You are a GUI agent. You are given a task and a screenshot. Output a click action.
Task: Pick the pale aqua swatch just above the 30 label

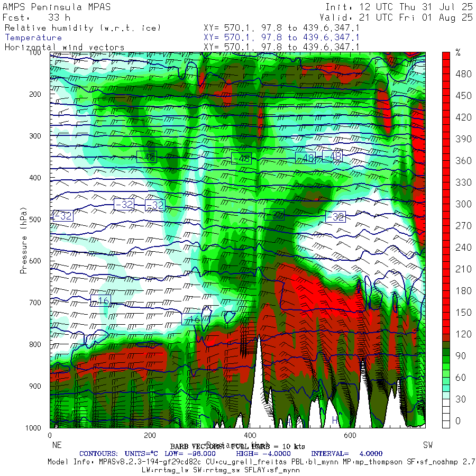coord(446,395)
